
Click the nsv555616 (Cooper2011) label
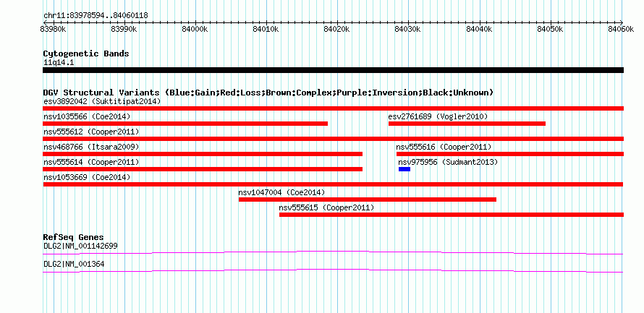click(444, 147)
